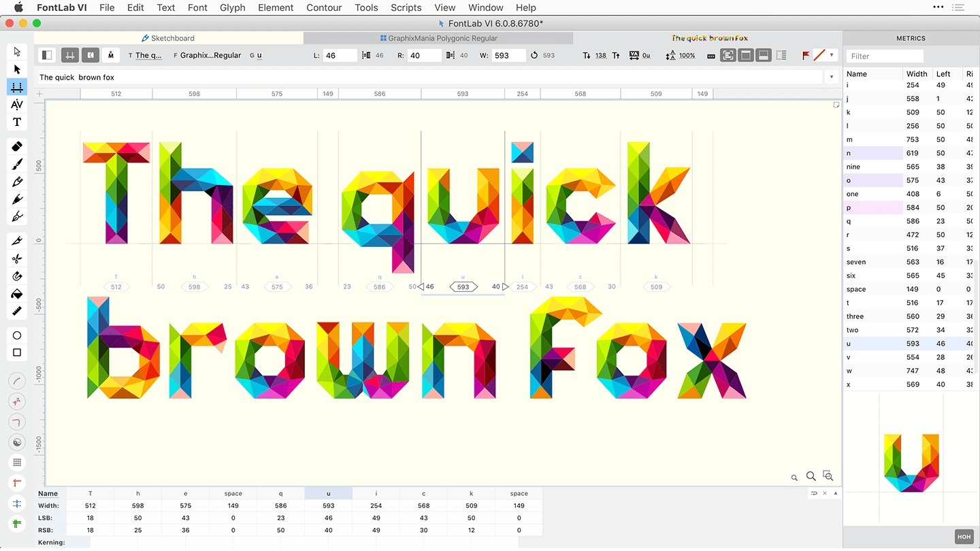This screenshot has width=980, height=551.
Task: Switch to the Text tool
Action: click(17, 122)
